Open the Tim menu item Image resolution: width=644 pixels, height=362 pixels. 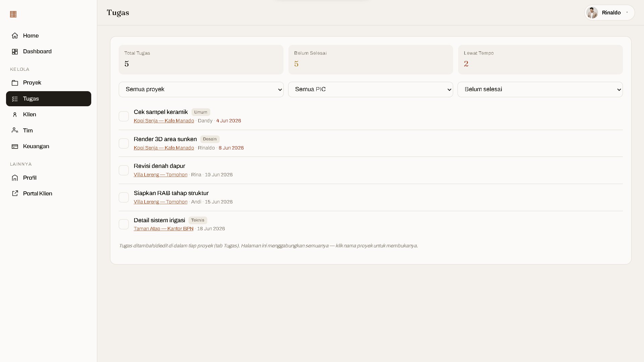pos(49,130)
